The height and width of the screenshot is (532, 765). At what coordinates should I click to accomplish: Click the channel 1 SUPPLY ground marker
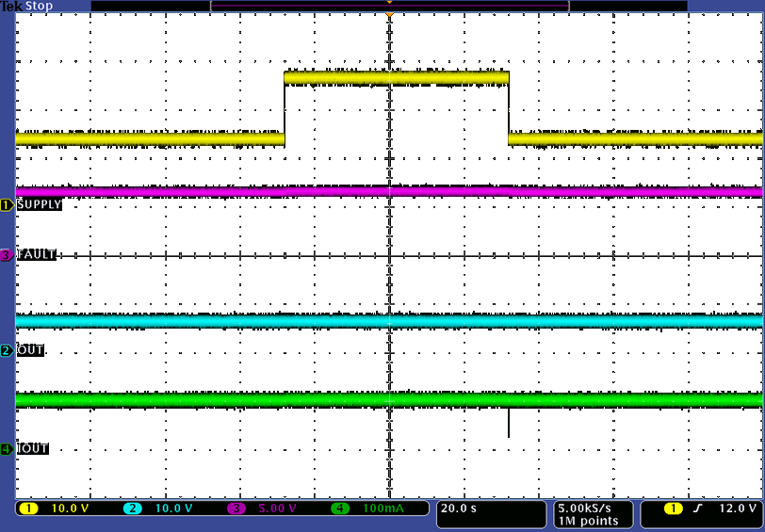7,205
